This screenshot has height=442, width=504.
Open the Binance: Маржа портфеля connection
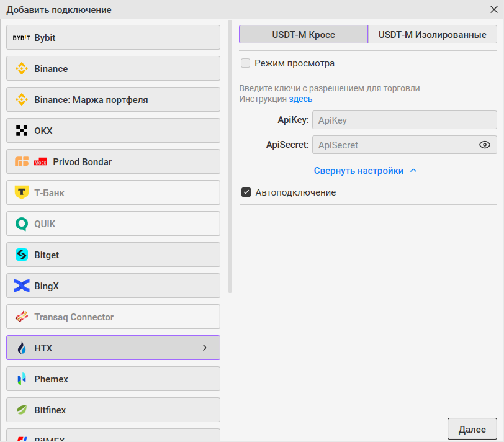[113, 100]
